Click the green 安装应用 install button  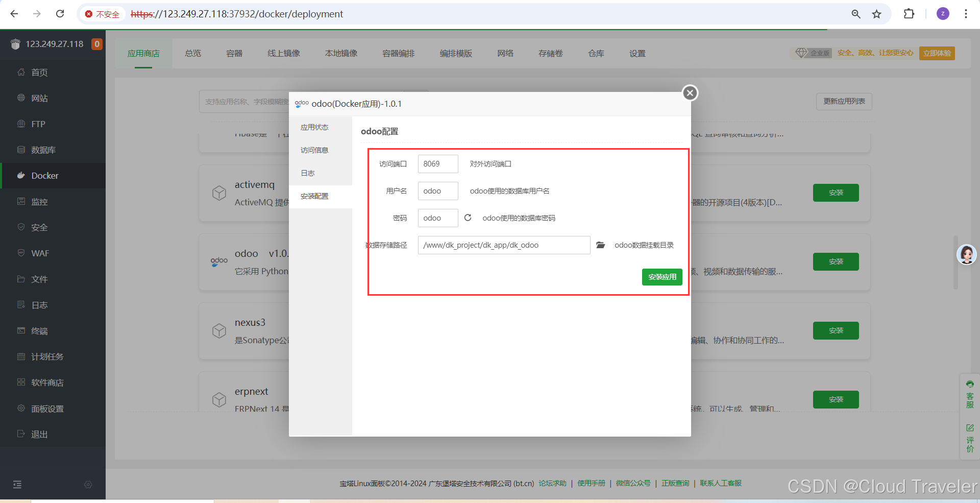point(662,277)
